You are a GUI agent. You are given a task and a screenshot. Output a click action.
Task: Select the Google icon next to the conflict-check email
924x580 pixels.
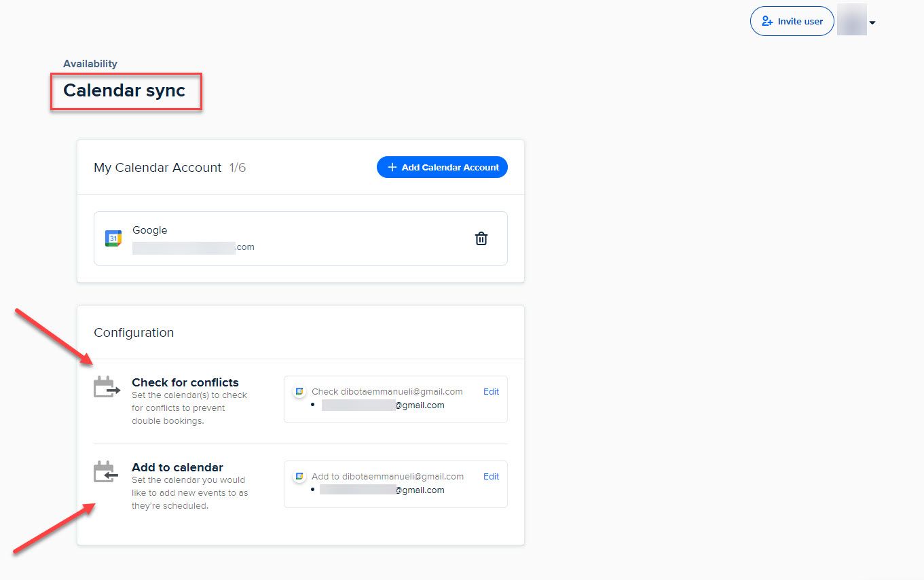click(299, 391)
